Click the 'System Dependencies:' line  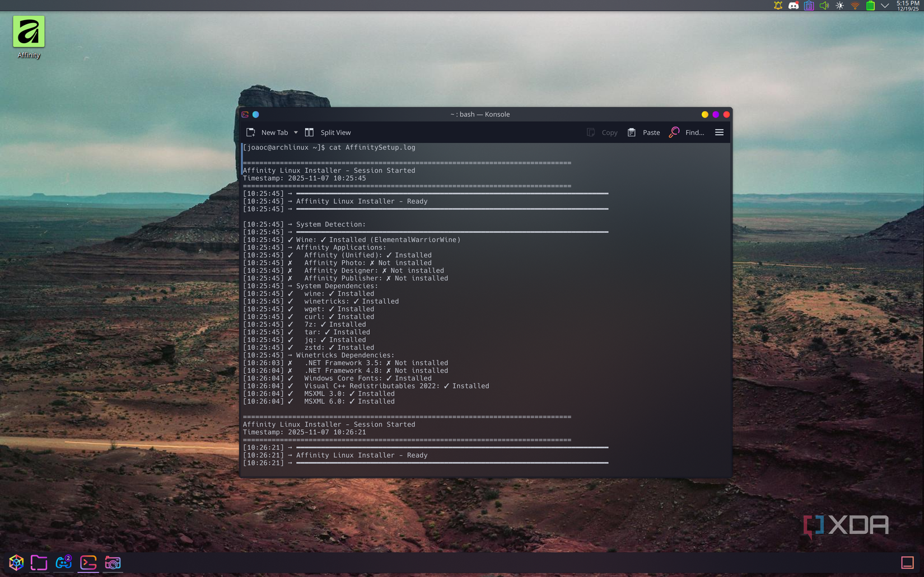[310, 286]
